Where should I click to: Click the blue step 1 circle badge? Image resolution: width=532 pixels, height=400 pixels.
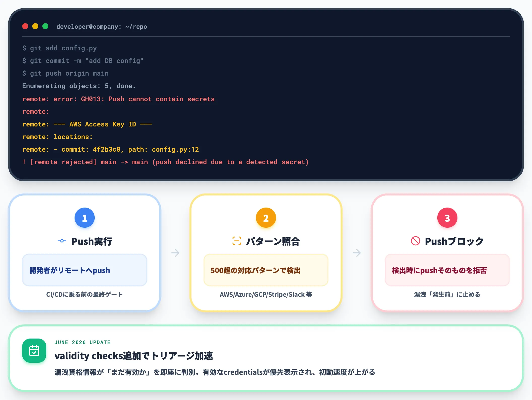85,218
